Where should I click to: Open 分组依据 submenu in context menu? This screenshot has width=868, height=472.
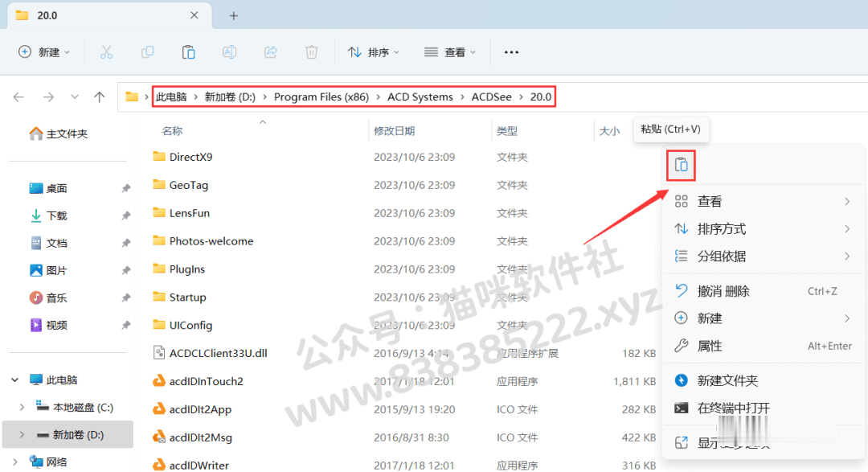(x=763, y=256)
